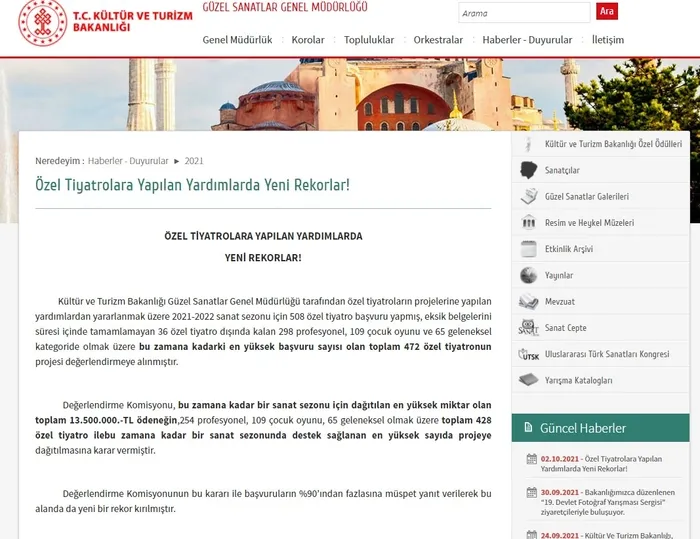Click the Sanat Cepte owl icon
This screenshot has height=539, width=700.
[529, 327]
